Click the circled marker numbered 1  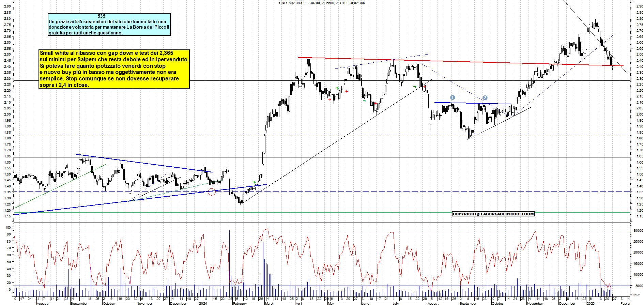click(x=453, y=97)
